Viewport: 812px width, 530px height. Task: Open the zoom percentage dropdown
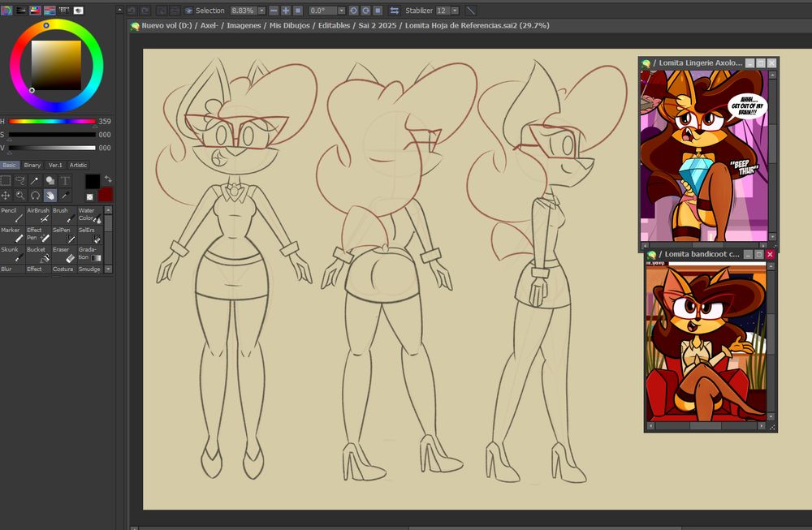click(261, 11)
